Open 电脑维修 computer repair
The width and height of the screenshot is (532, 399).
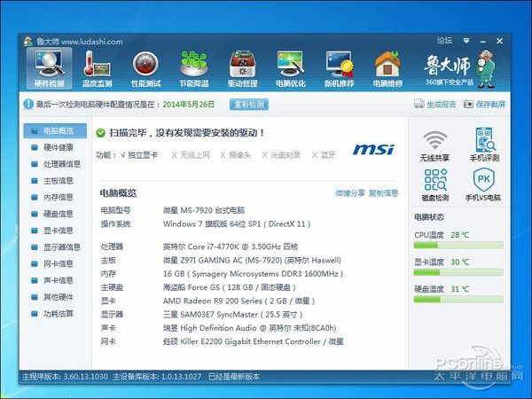click(x=387, y=68)
